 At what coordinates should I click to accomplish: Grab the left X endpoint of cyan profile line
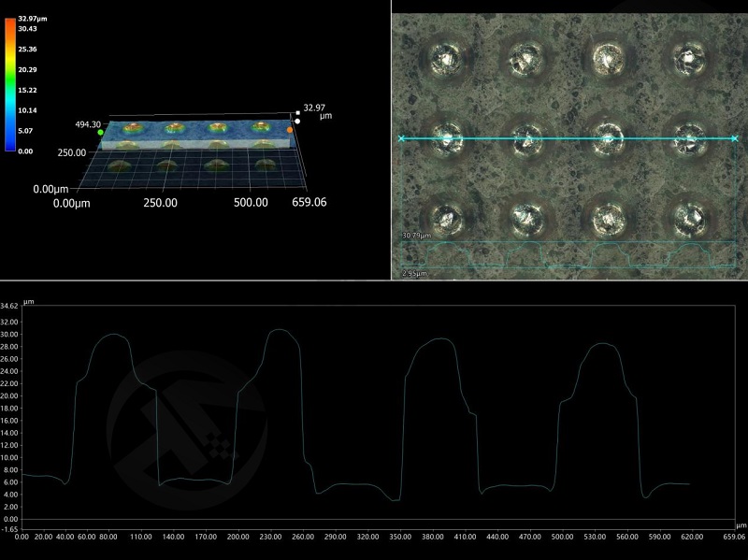click(x=402, y=138)
